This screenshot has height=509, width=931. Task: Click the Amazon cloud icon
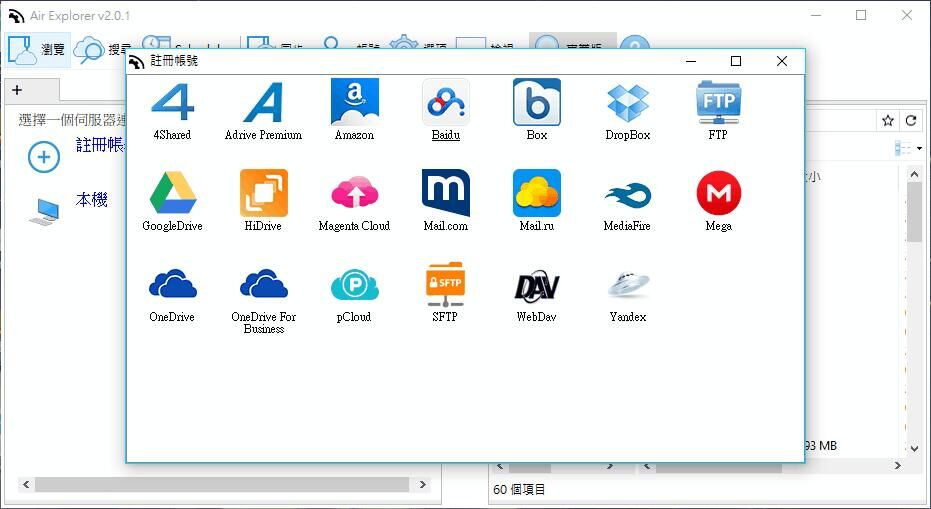click(354, 103)
